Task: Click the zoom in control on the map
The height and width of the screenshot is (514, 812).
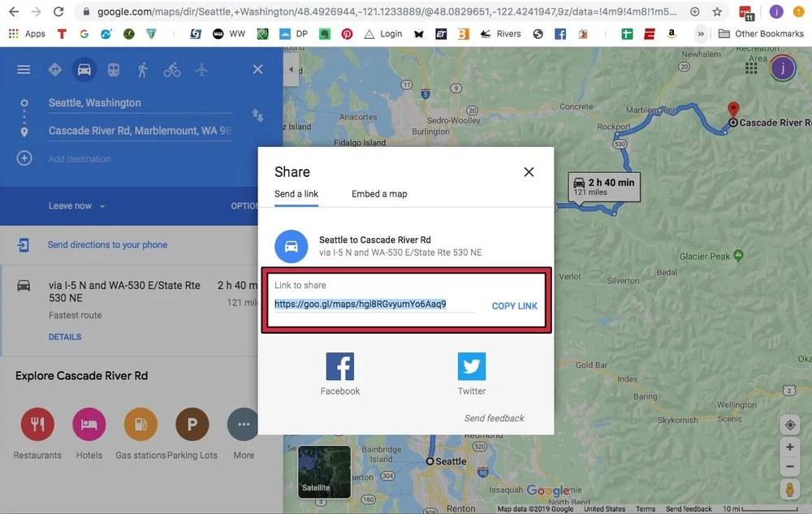Action: [789, 447]
